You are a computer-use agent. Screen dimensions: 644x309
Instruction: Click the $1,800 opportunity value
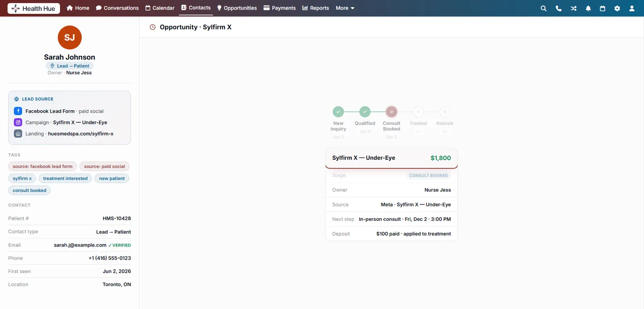point(441,158)
